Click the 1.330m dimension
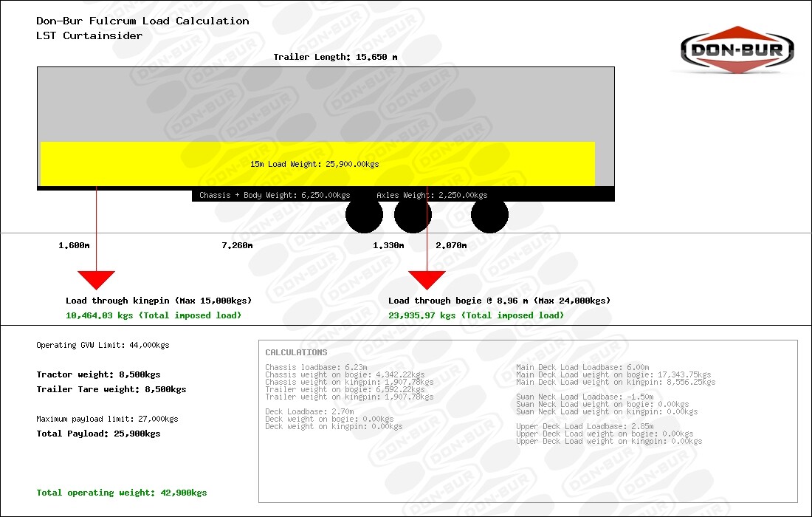The image size is (812, 517). point(388,245)
